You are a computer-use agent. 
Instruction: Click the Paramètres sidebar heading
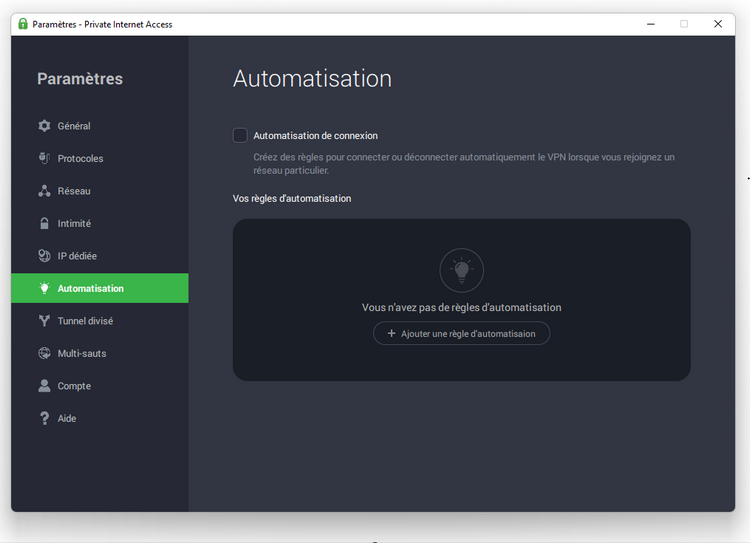click(x=80, y=78)
